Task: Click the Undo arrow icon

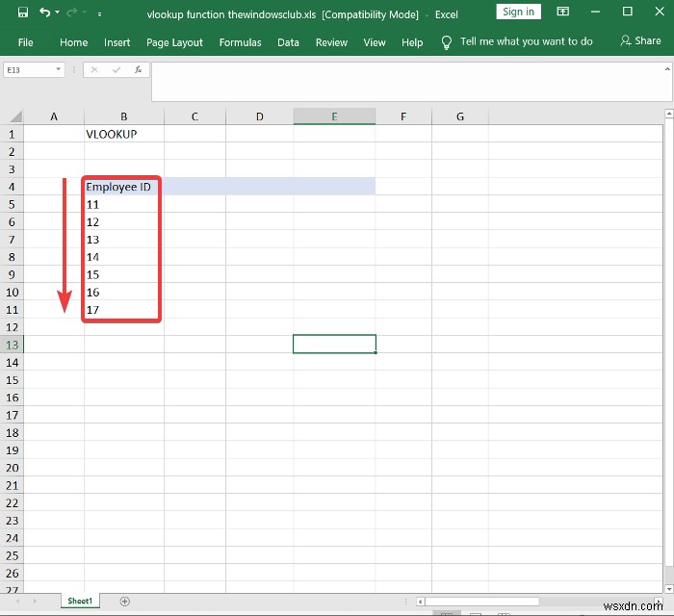Action: (x=44, y=12)
